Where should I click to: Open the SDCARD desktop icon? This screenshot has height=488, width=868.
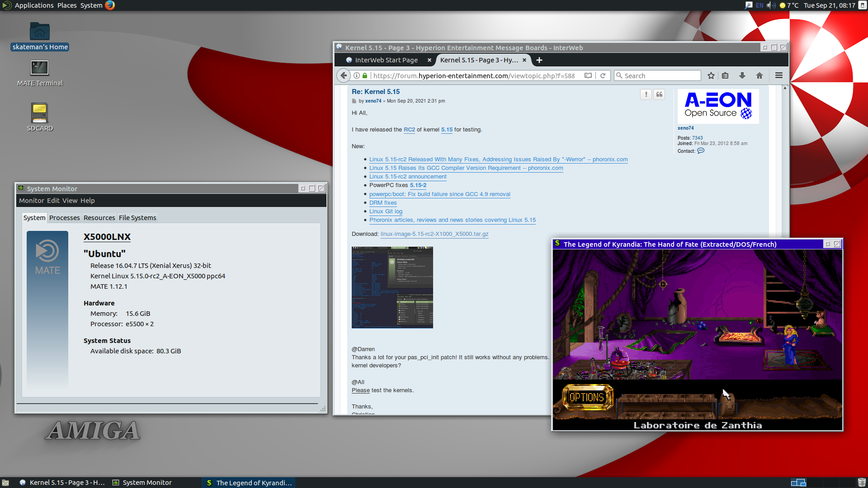click(x=40, y=117)
